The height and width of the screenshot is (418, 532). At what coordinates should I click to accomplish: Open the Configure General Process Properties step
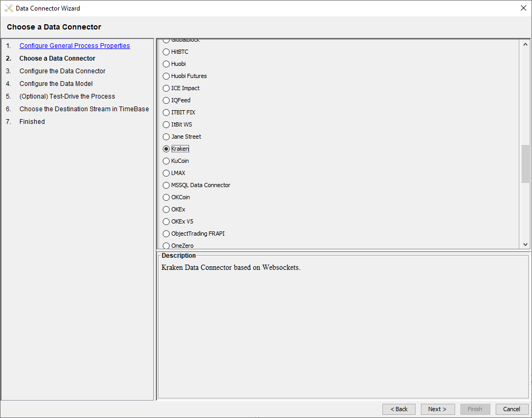(x=74, y=45)
